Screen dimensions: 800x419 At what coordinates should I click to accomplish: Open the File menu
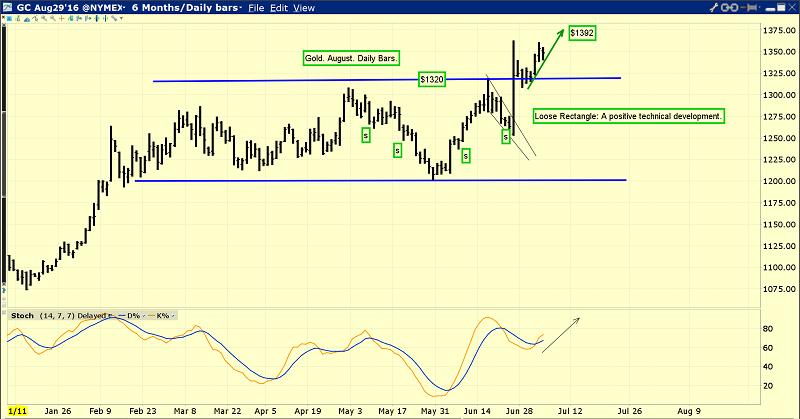click(256, 8)
